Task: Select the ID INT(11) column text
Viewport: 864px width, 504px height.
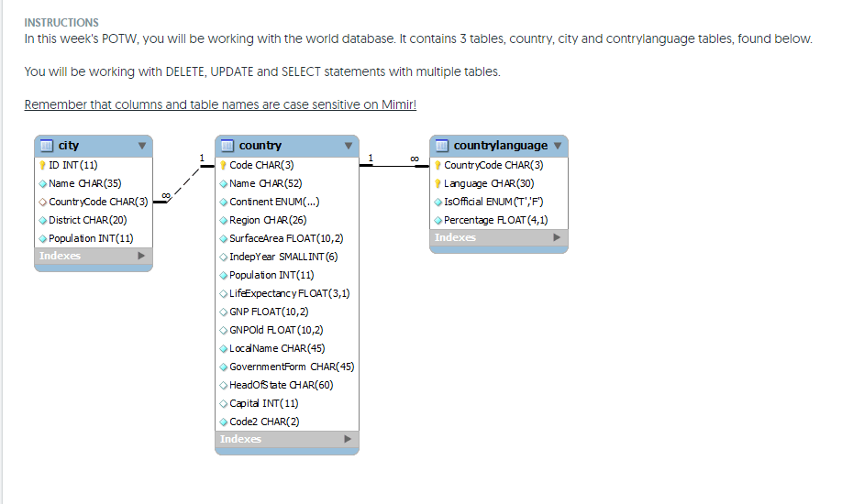Action: point(73,165)
